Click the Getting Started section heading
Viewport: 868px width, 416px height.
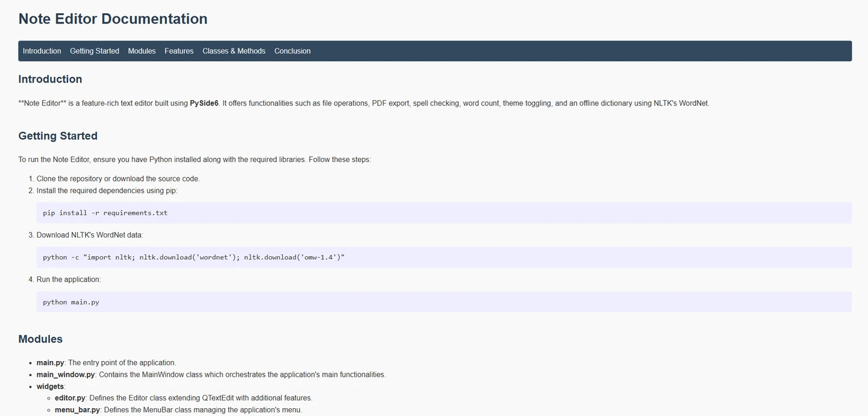point(58,136)
